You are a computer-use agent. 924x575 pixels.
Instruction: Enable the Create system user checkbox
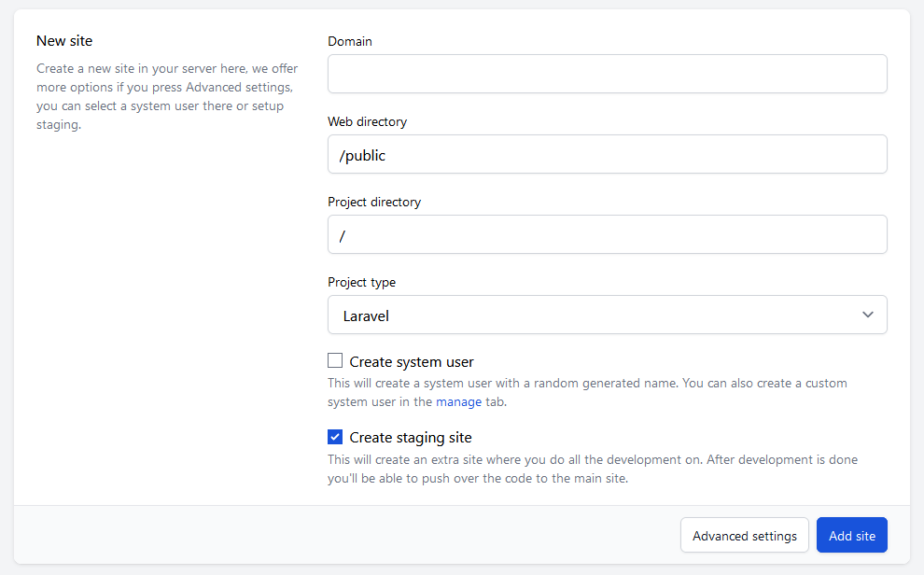coord(335,361)
